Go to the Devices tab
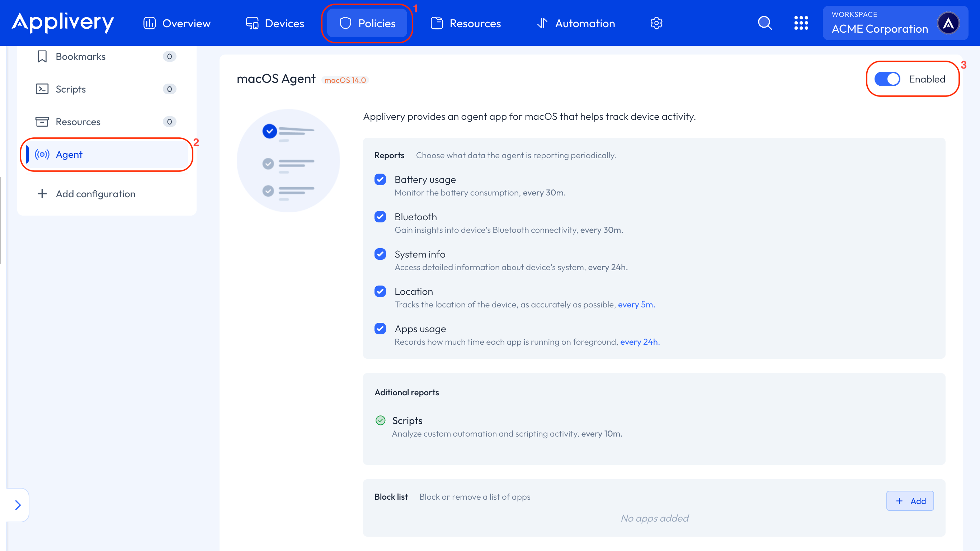The height and width of the screenshot is (551, 980). 275,23
